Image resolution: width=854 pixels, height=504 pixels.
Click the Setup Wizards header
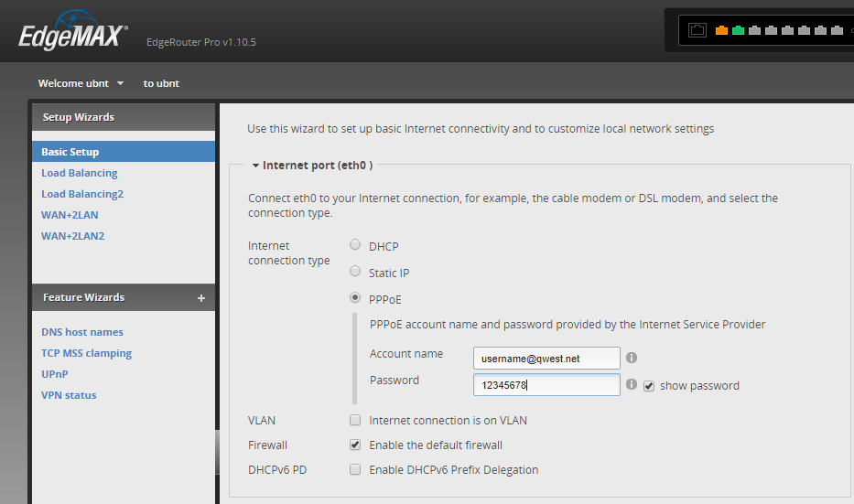[124, 117]
